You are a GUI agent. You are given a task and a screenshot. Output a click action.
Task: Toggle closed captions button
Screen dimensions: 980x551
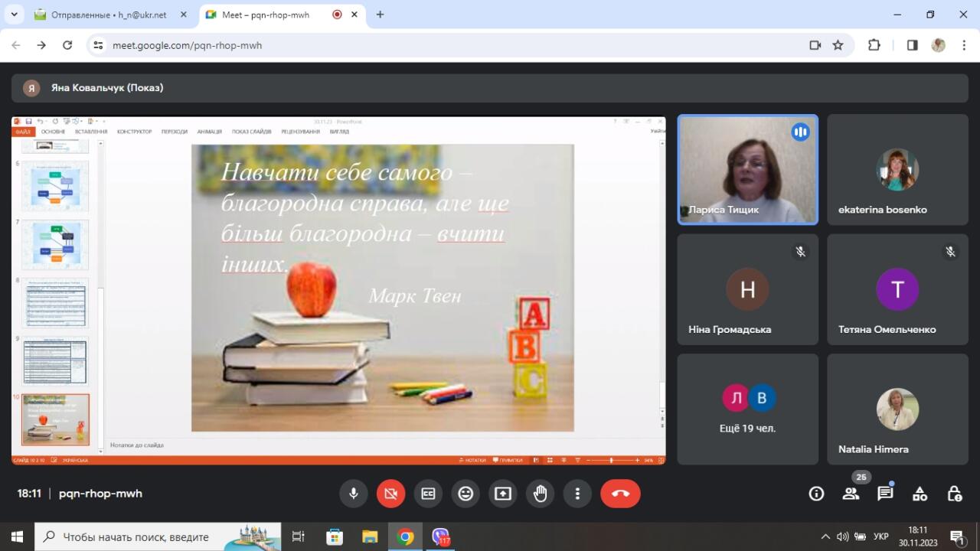click(428, 494)
